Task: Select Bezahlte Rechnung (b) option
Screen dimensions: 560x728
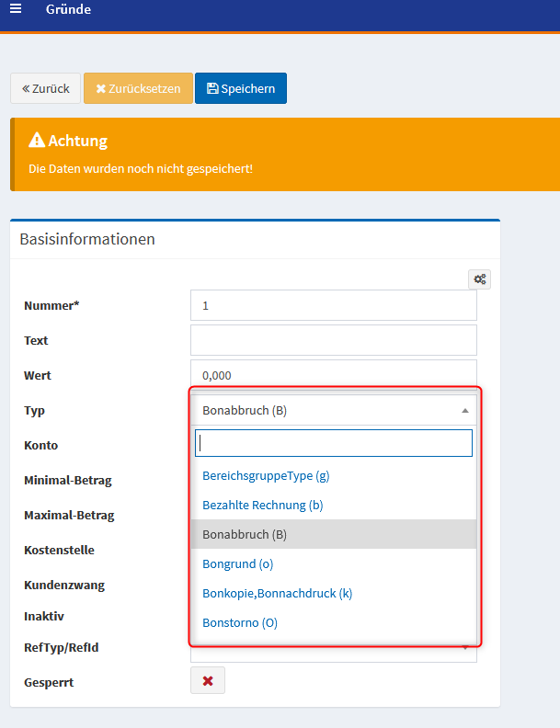Action: click(262, 506)
